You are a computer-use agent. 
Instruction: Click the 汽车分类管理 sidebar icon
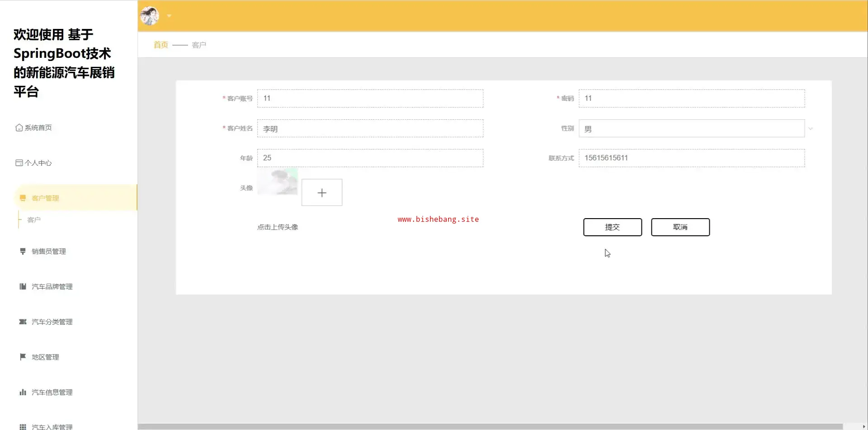(x=23, y=322)
